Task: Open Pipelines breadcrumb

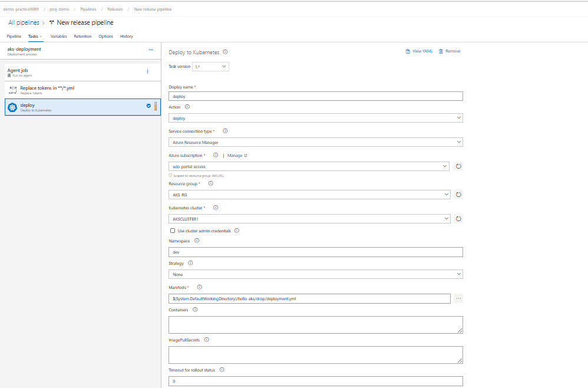Action: click(x=88, y=9)
